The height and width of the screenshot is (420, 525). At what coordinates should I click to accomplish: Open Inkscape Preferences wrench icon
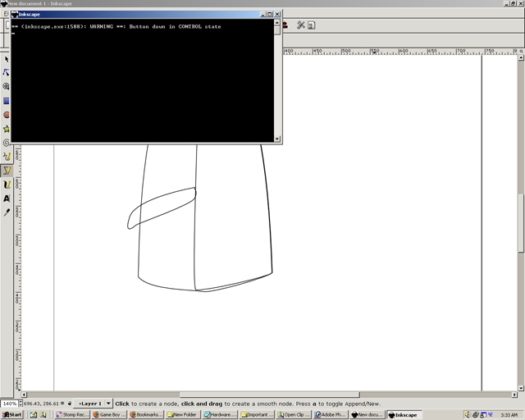(301, 25)
